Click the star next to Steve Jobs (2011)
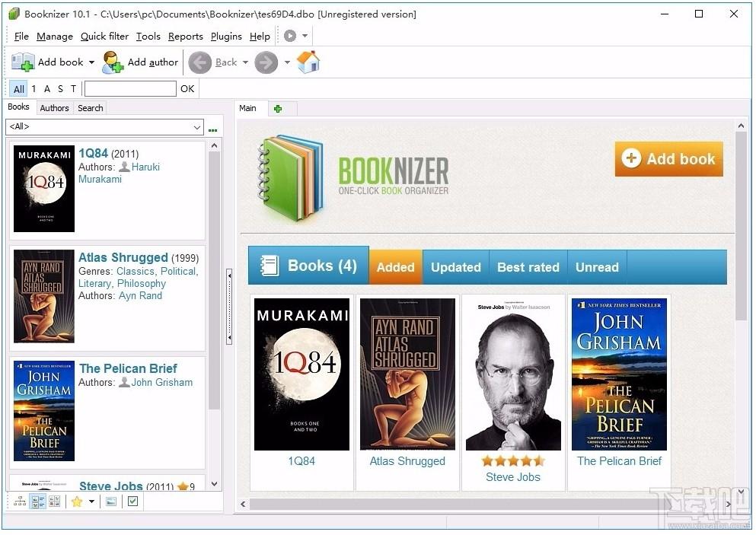756x535 pixels. click(x=183, y=486)
